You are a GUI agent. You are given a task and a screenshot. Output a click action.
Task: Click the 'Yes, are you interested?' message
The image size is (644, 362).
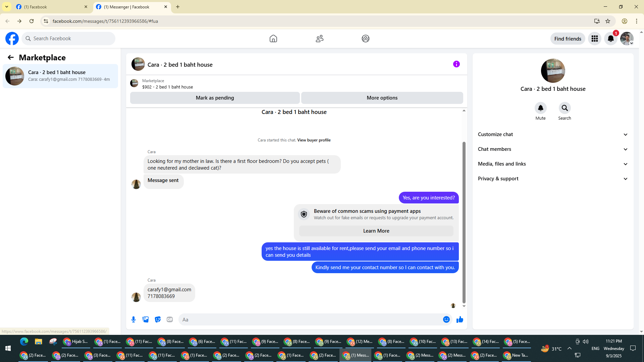point(429,198)
